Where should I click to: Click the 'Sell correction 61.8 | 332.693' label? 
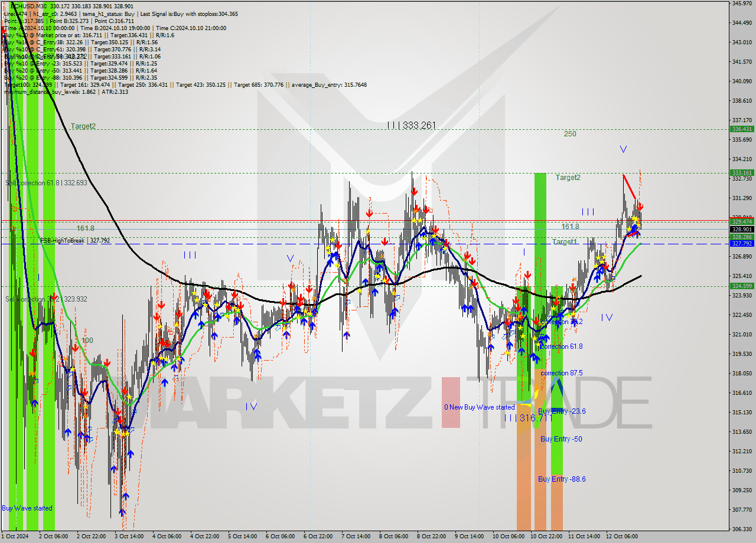click(x=46, y=183)
